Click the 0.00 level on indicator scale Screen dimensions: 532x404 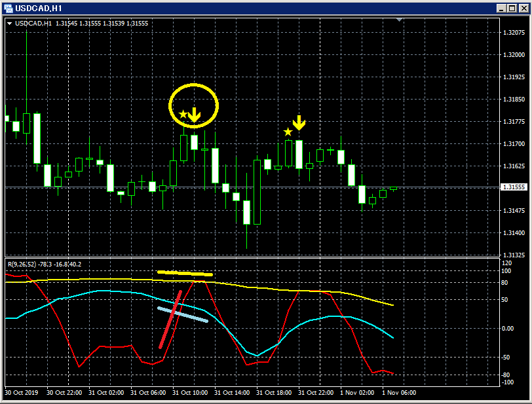point(508,328)
